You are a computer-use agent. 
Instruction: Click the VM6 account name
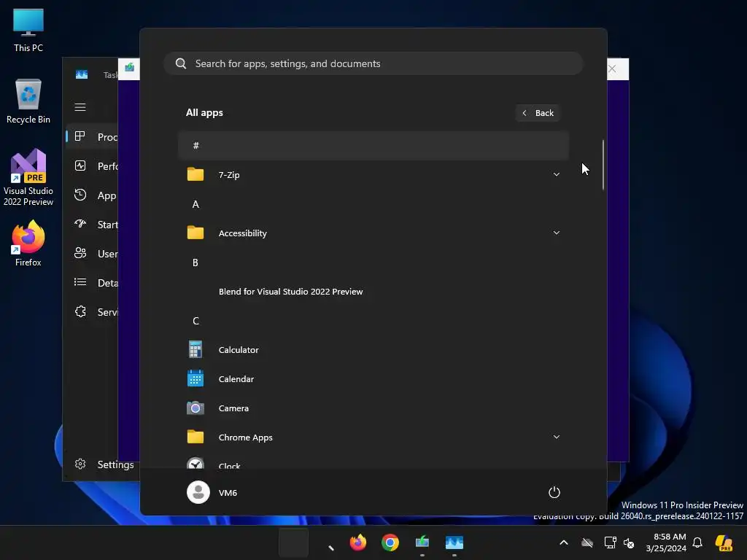228,492
